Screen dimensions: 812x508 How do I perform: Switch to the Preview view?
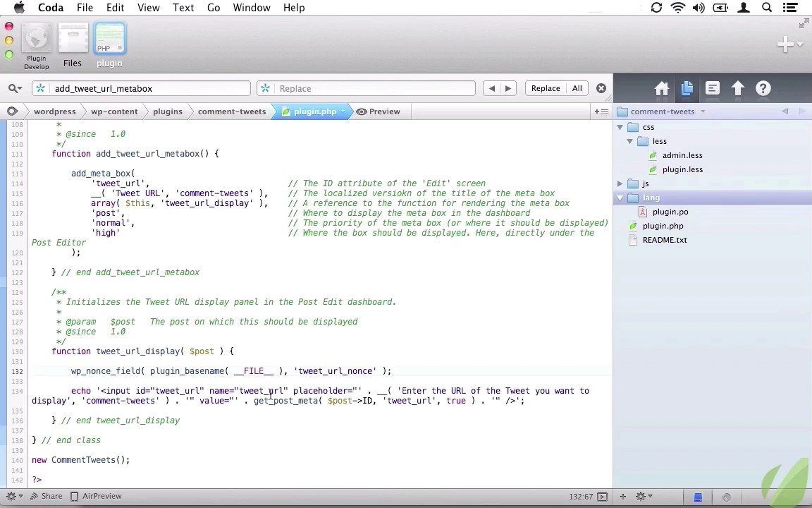click(379, 111)
